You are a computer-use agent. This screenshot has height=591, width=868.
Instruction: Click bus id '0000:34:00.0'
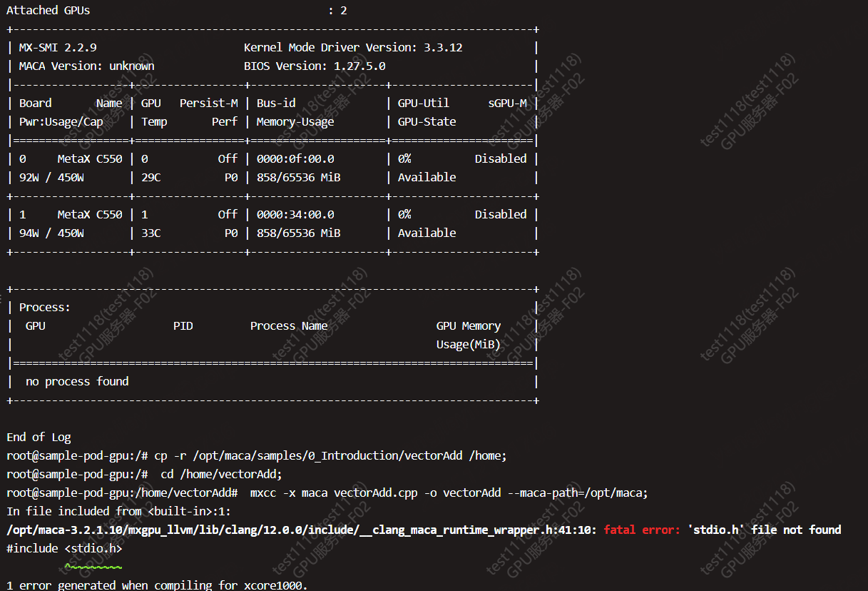pos(295,215)
